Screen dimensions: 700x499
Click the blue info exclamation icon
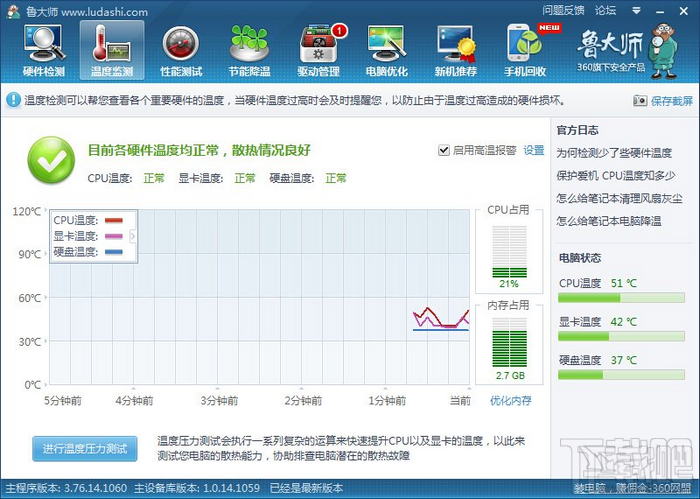(x=13, y=100)
